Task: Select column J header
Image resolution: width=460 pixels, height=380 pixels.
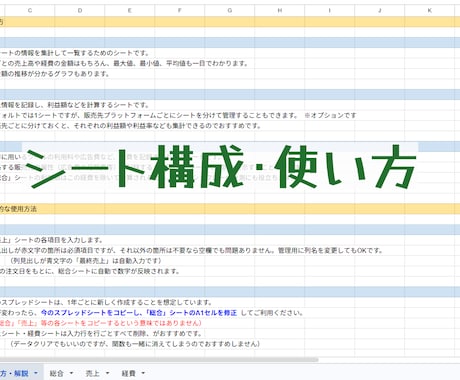Action: (380, 10)
